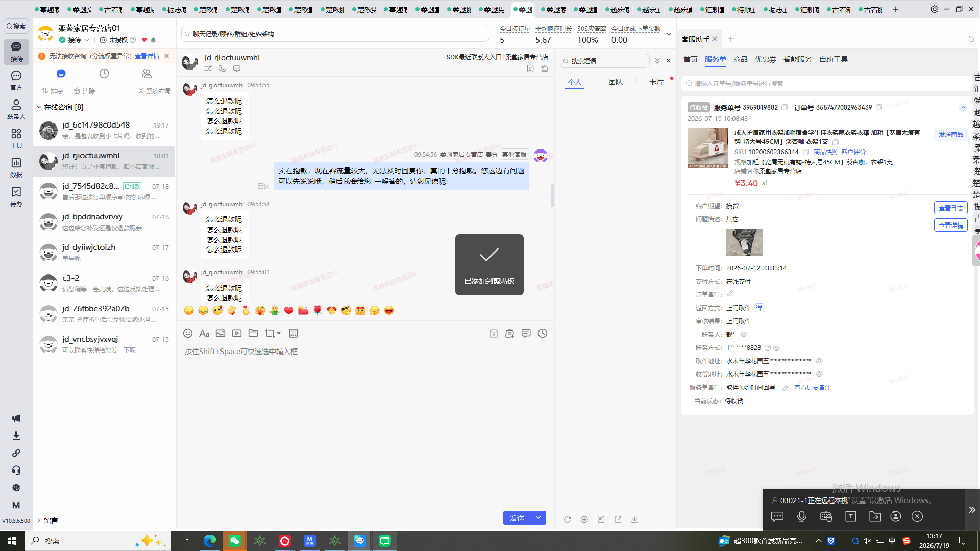This screenshot has height=551, width=980.
Task: Click the quick reply message icon in toolbar
Action: tap(526, 333)
